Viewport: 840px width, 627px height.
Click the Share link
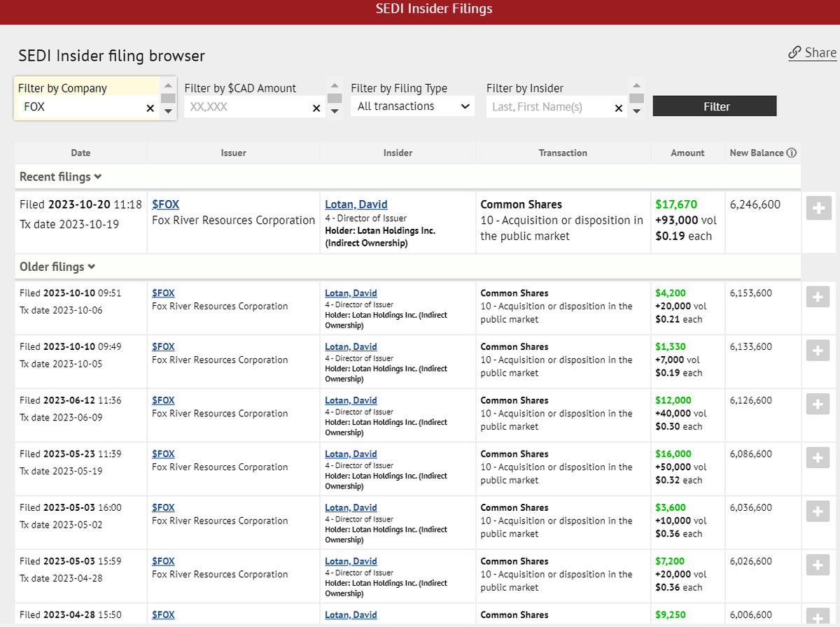click(812, 52)
